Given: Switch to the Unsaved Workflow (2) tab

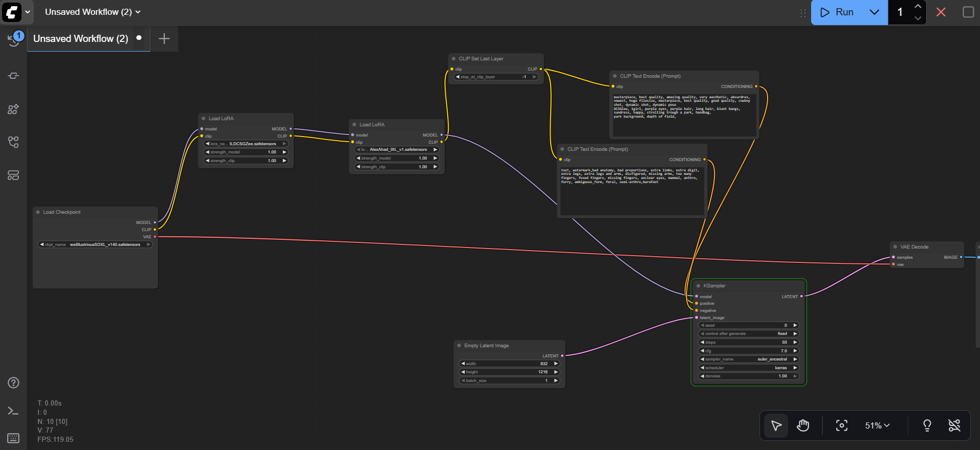Looking at the screenshot, I should (x=81, y=39).
